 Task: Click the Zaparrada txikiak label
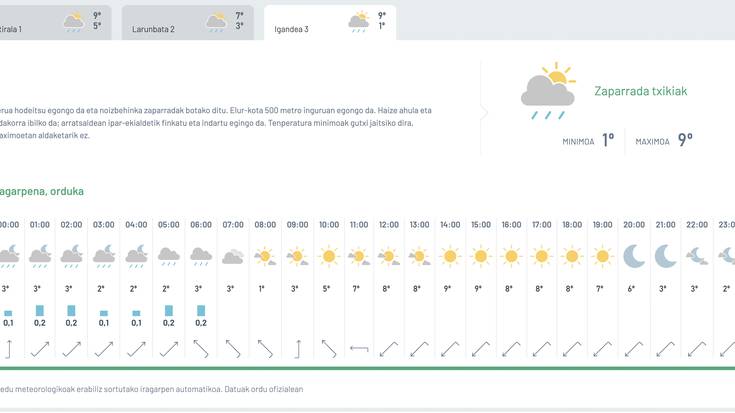(640, 91)
